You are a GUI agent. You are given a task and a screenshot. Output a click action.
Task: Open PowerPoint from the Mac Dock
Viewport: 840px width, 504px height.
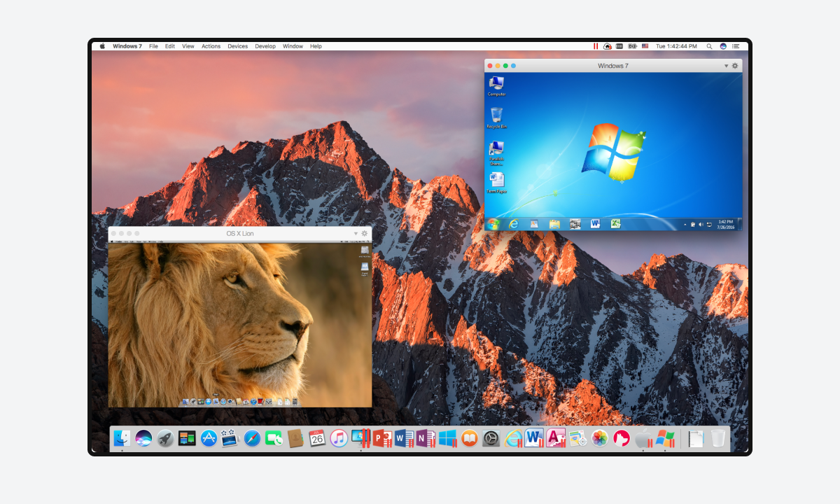click(381, 438)
